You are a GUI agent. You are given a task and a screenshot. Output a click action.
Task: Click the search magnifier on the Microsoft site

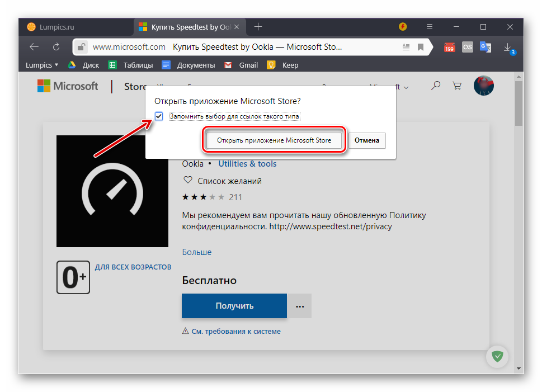(436, 86)
